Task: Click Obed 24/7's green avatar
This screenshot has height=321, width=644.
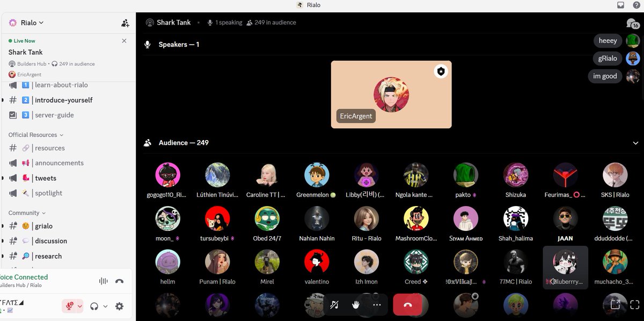Action: (x=267, y=218)
